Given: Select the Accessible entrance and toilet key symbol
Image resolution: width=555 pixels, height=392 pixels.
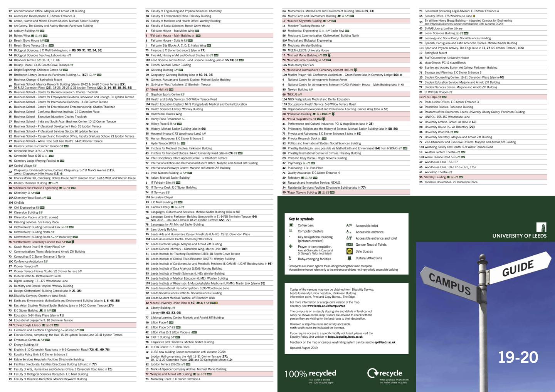Looking at the screenshot, I should click(x=349, y=238).
